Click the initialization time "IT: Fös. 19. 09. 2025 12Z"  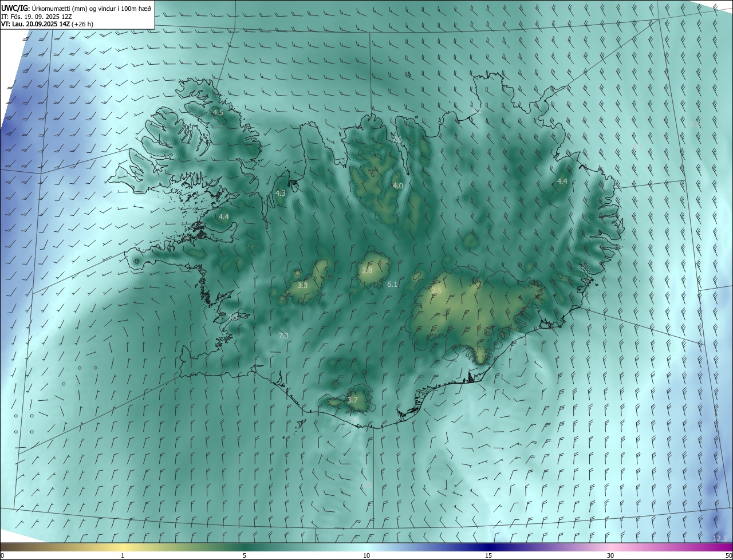[37, 17]
